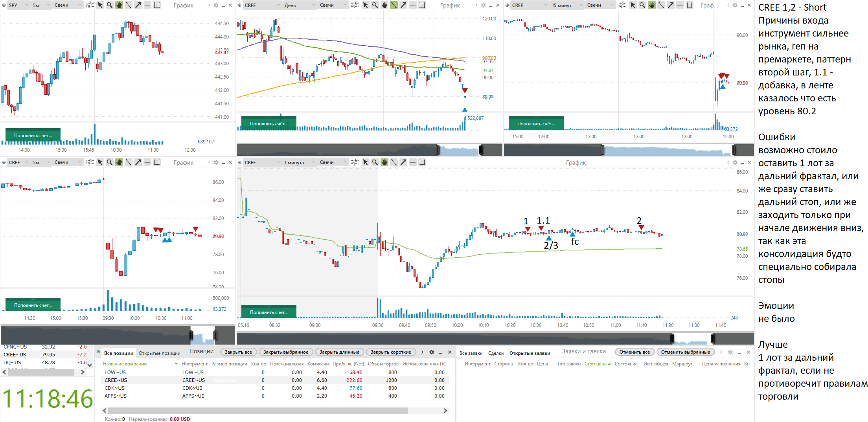Image resolution: width=868 pixels, height=422 pixels.
Task: Open 1 минута timeframe dropdown
Action: click(x=300, y=162)
